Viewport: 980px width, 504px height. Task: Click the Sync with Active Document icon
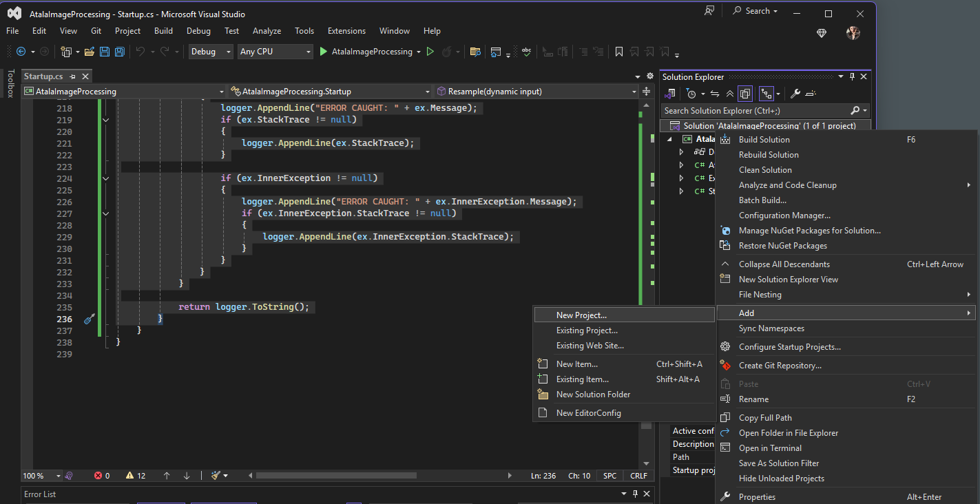tap(715, 94)
